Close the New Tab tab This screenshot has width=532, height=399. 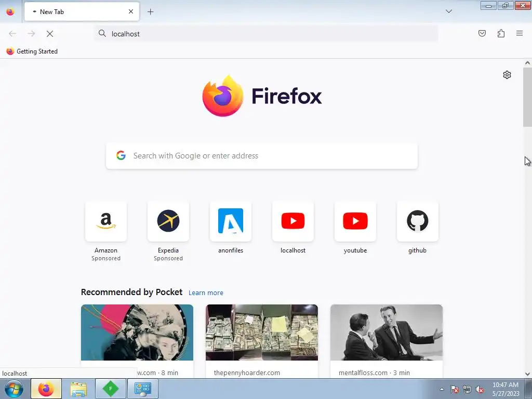[x=130, y=11]
